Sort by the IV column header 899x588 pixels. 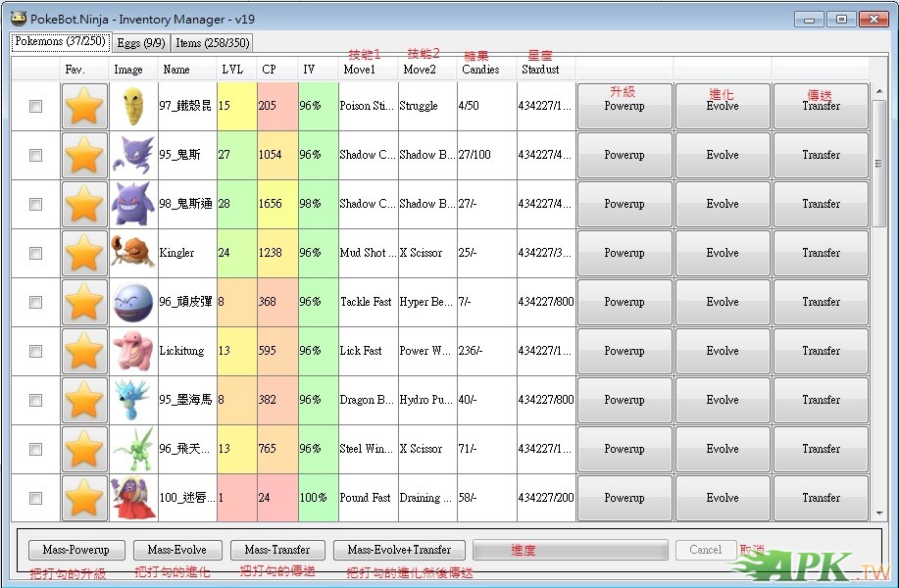[x=318, y=70]
